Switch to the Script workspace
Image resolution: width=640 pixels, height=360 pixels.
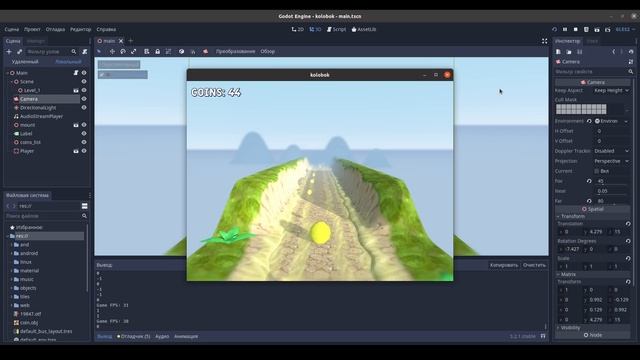click(x=336, y=29)
